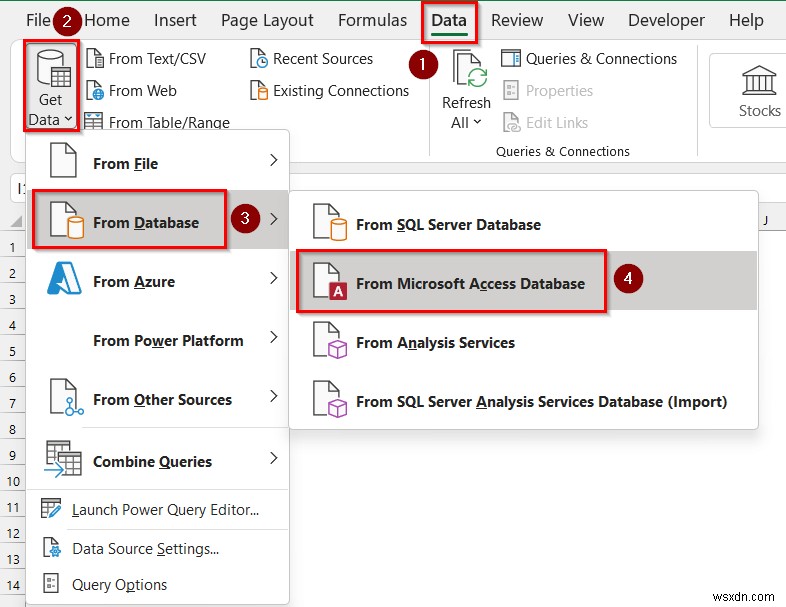Viewport: 786px width, 607px height.
Task: Click the From Other Sources icon
Action: (67, 397)
